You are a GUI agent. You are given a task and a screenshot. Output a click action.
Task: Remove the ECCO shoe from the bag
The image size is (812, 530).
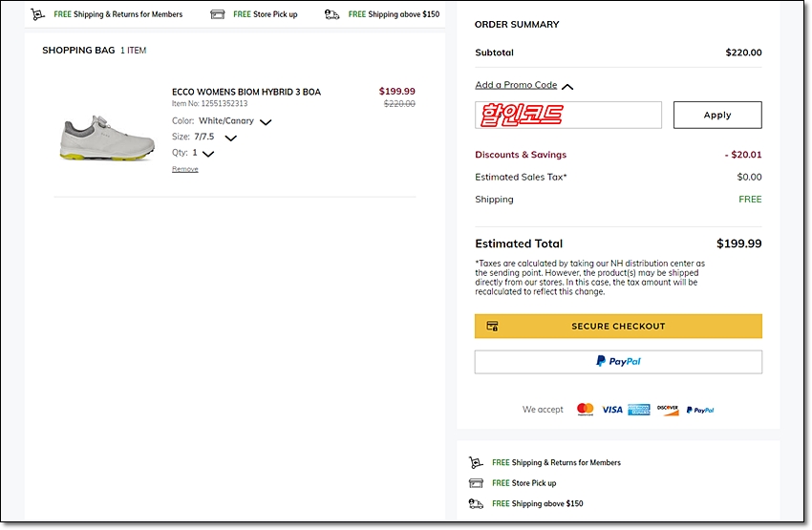[x=185, y=169]
